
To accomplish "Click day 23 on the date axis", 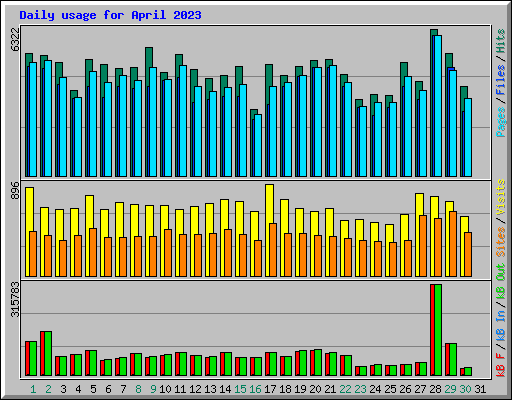I will (x=360, y=389).
